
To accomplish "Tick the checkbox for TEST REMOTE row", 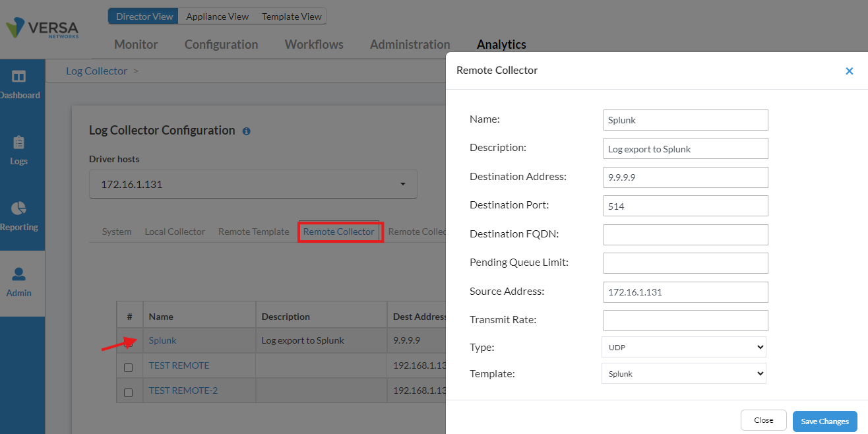I will pos(129,367).
